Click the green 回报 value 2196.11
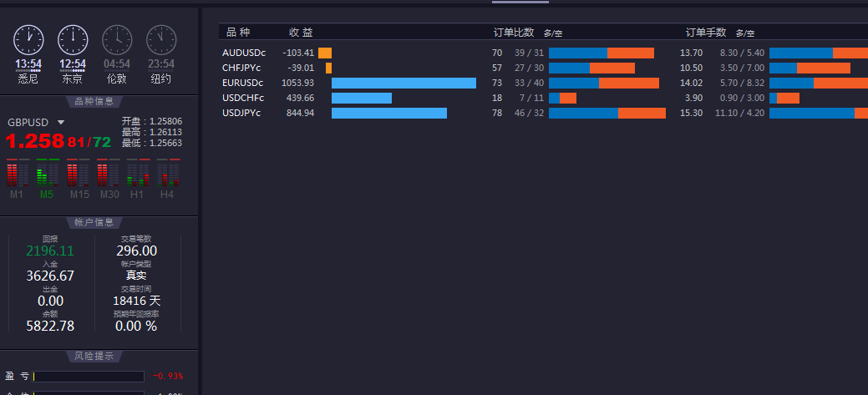 click(x=50, y=251)
